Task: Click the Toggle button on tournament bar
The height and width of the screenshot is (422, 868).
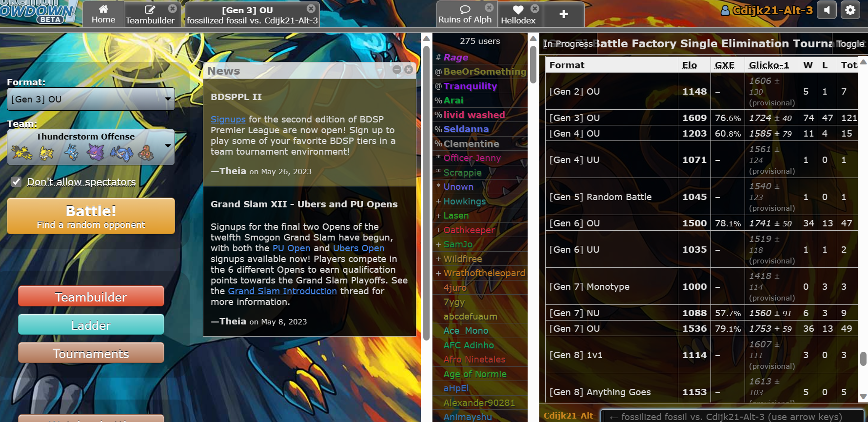Action: (850, 44)
